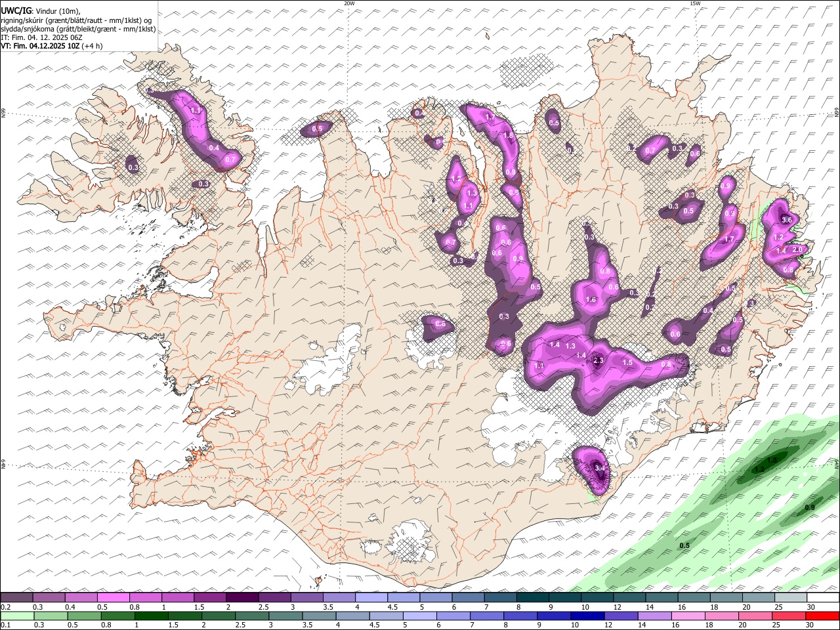
Task: Click the 0.1 label on the lower legend
Action: (5, 625)
